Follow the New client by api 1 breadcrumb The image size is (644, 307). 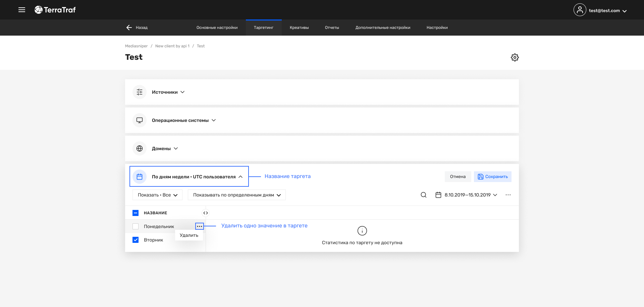172,46
